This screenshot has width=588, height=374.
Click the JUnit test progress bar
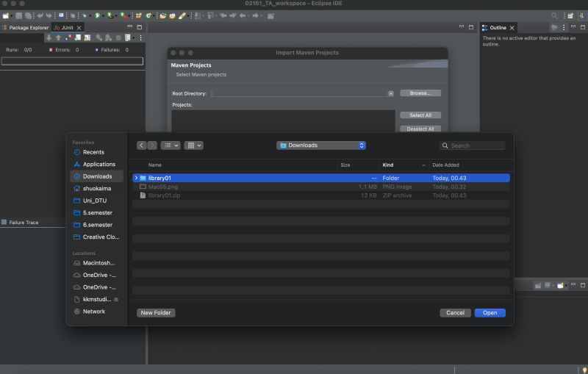(x=72, y=61)
